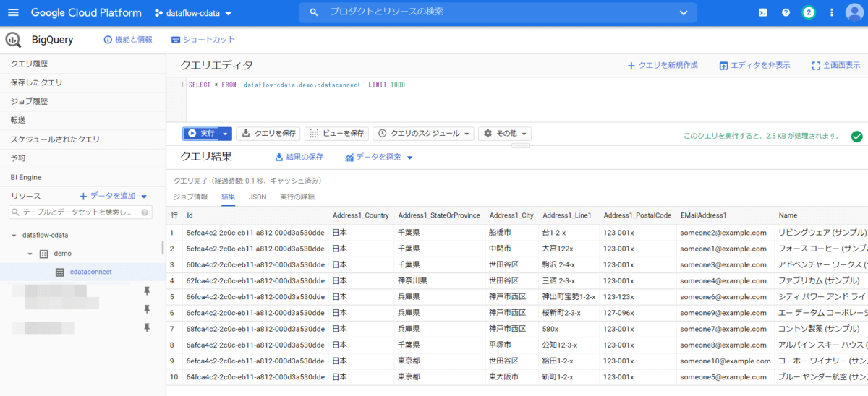Unpin the third pinned project
This screenshot has height=396, width=868.
(x=147, y=328)
